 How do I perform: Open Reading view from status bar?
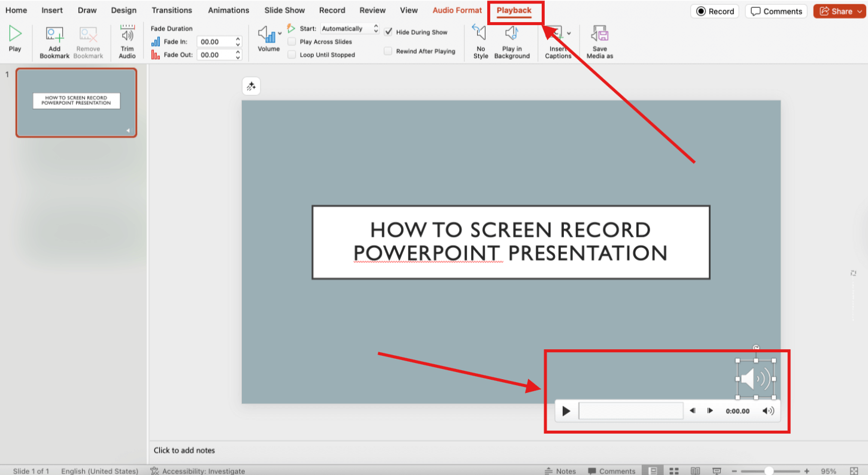point(695,471)
